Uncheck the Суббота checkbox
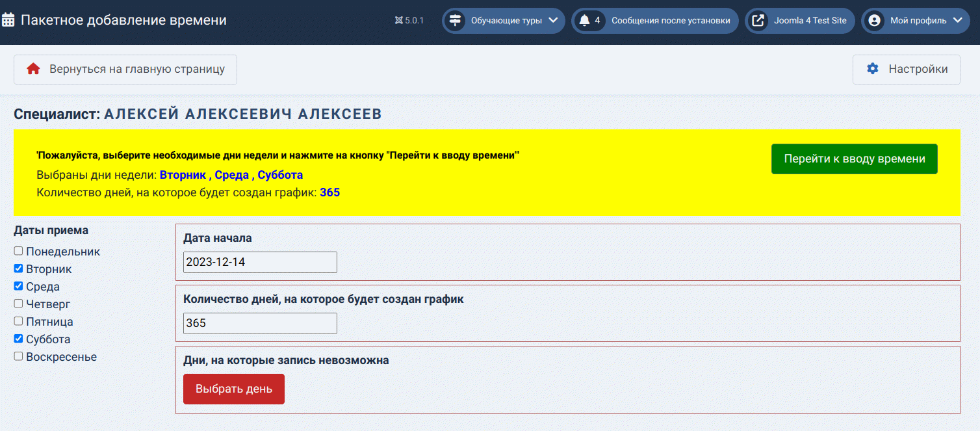 click(19, 339)
